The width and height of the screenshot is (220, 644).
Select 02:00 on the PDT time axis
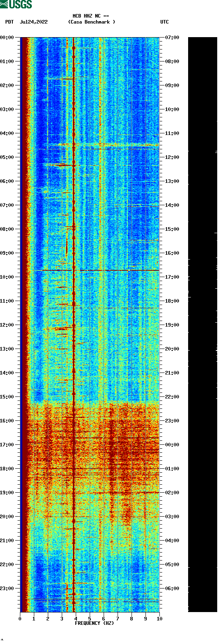(7, 85)
